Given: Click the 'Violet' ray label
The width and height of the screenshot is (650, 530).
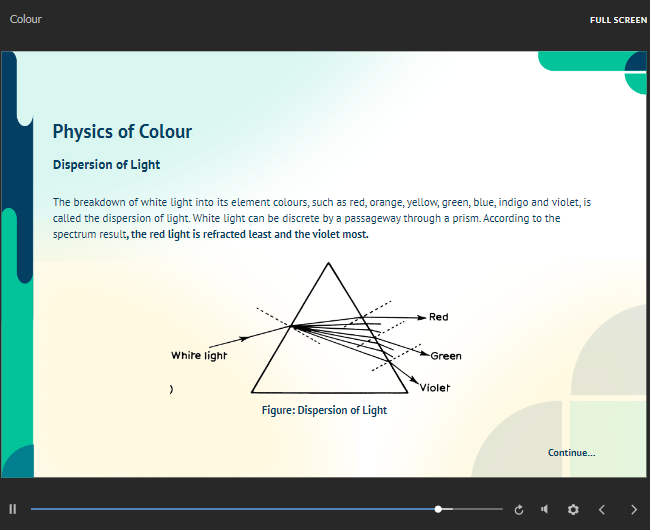Looking at the screenshot, I should pos(434,388).
